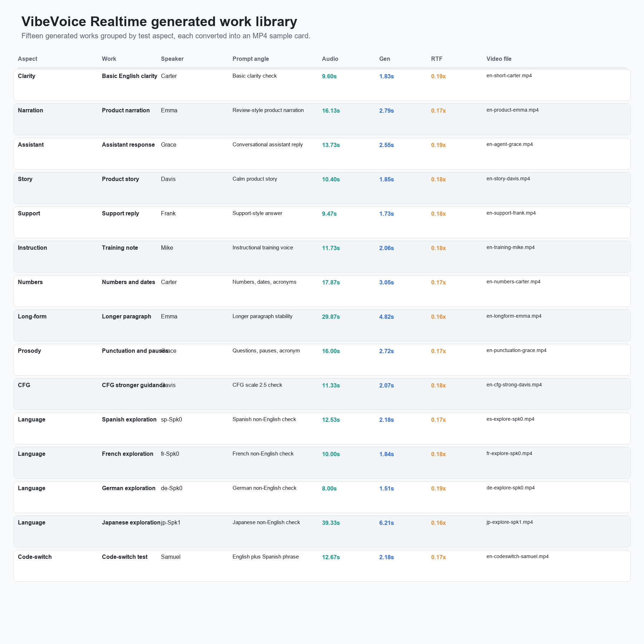644x644 pixels.
Task: Click the sp-Spk0 speaker name
Action: tap(171, 420)
